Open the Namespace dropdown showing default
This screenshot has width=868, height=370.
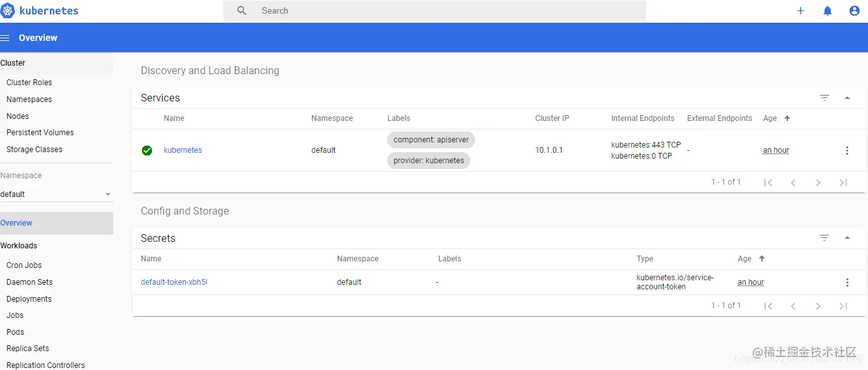[x=56, y=194]
